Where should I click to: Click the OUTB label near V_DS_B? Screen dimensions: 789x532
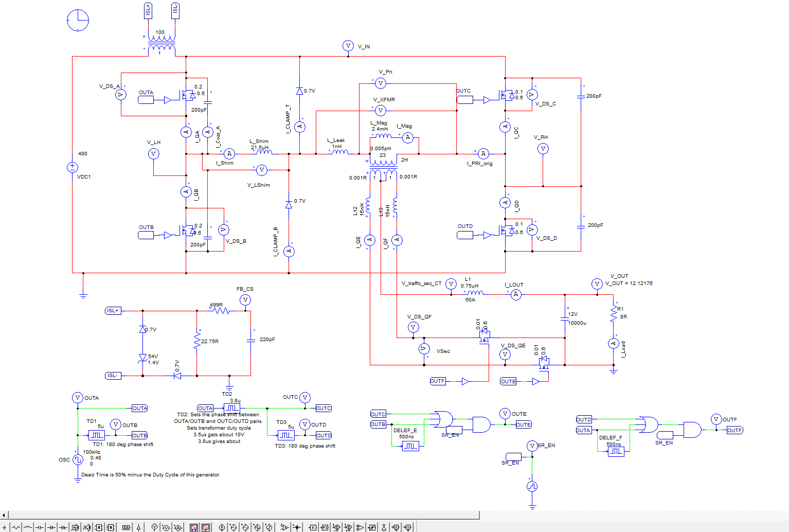pyautogui.click(x=146, y=235)
